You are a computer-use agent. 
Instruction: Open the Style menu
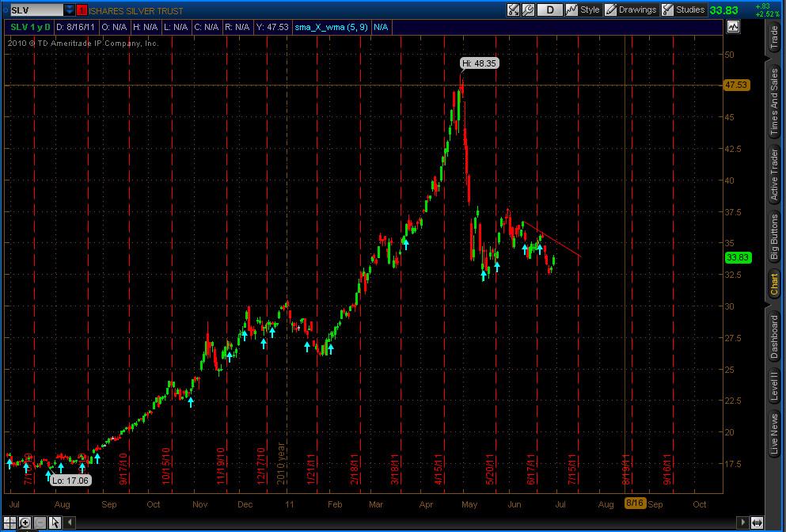click(583, 10)
